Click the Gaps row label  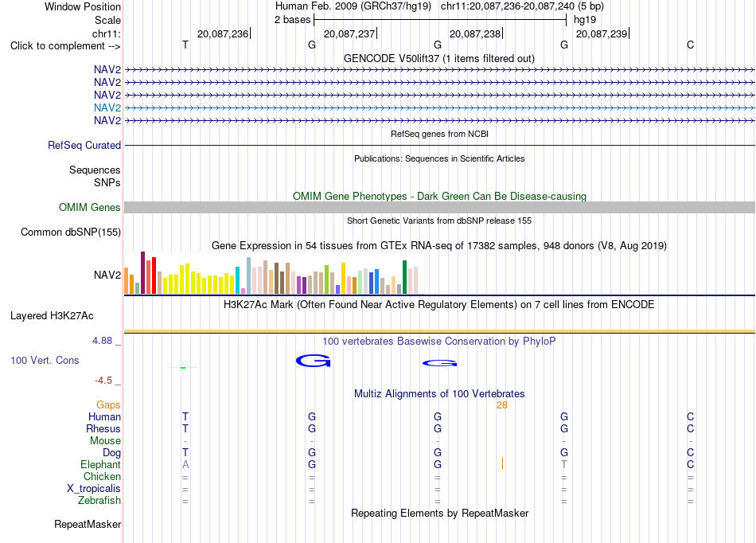pyautogui.click(x=108, y=405)
